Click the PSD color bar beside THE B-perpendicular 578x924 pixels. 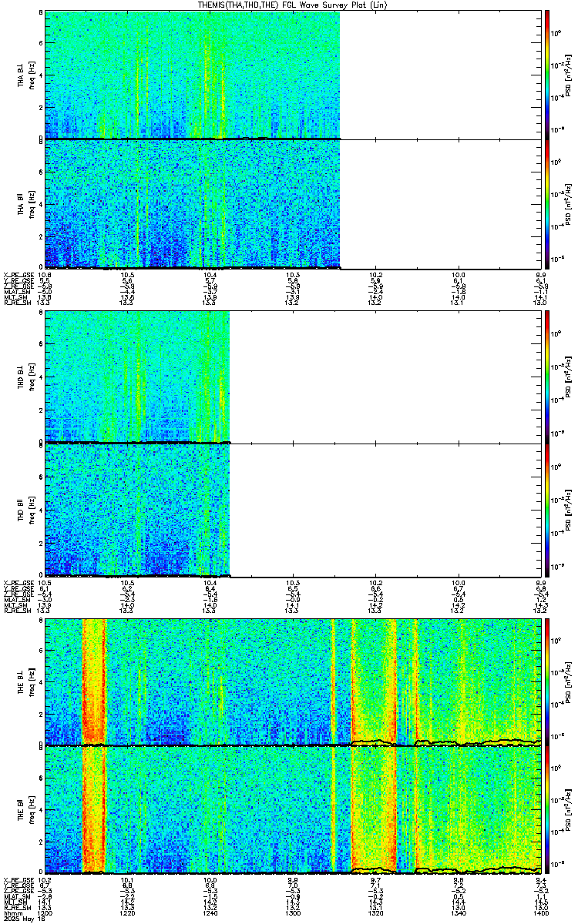(x=547, y=682)
